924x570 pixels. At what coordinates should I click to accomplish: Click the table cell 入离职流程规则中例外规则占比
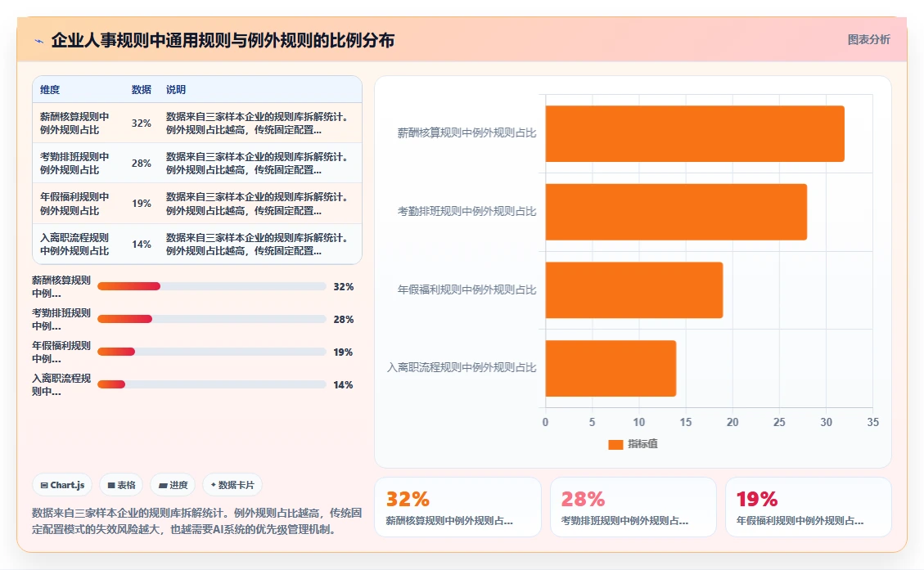point(74,244)
